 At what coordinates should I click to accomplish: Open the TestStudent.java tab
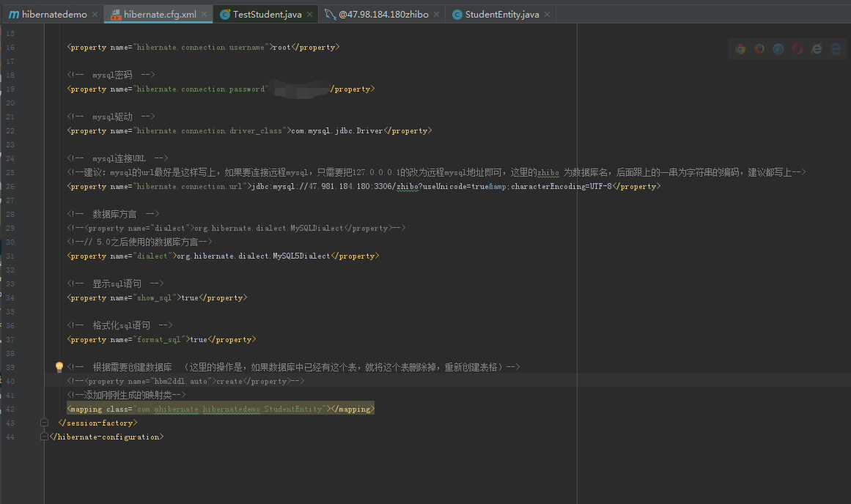pos(267,15)
